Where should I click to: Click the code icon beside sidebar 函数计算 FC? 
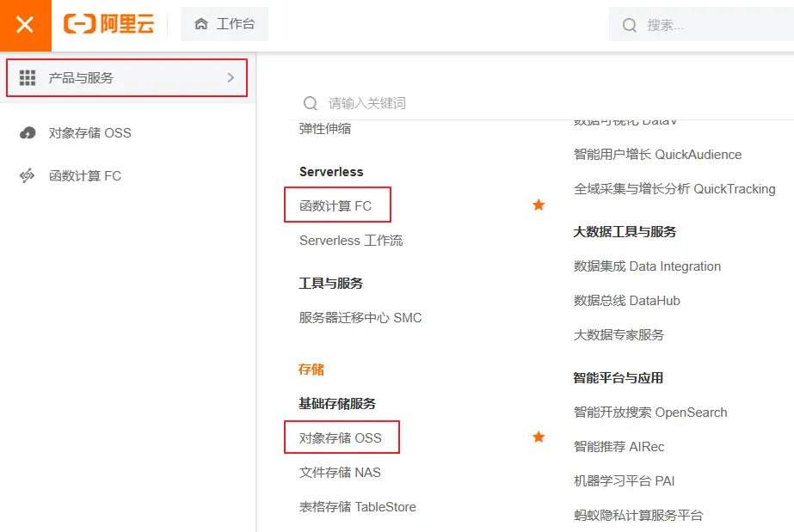pos(28,176)
